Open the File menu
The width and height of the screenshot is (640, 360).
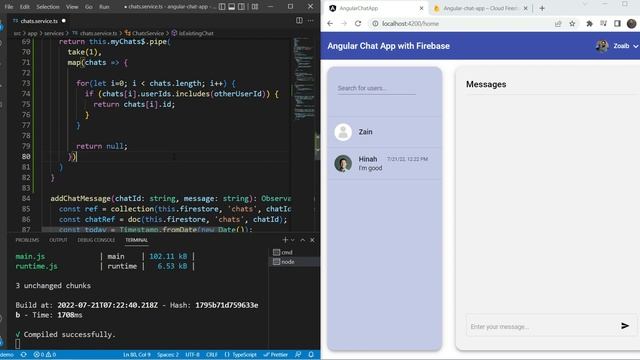[9, 7]
